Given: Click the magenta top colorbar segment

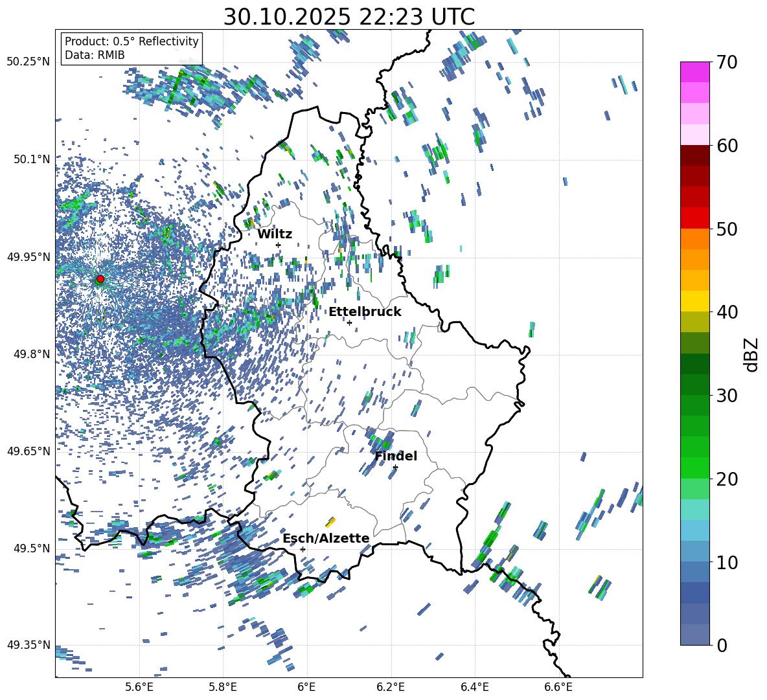Looking at the screenshot, I should click(695, 73).
